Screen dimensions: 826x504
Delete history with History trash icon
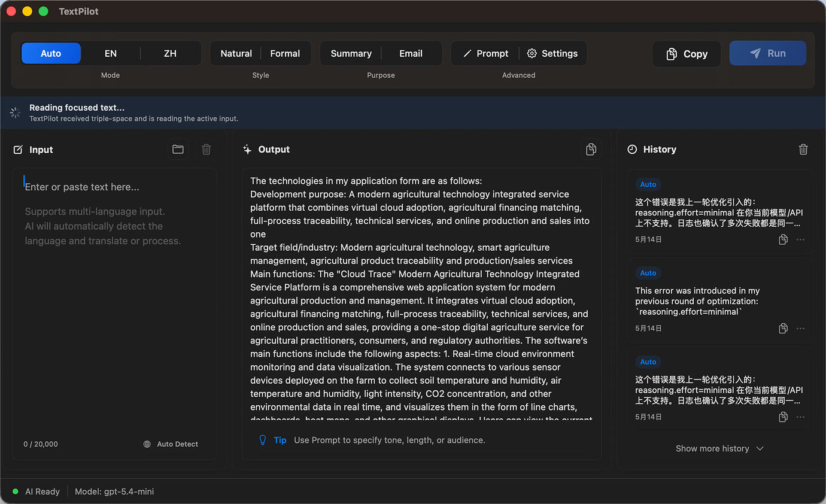pos(803,150)
